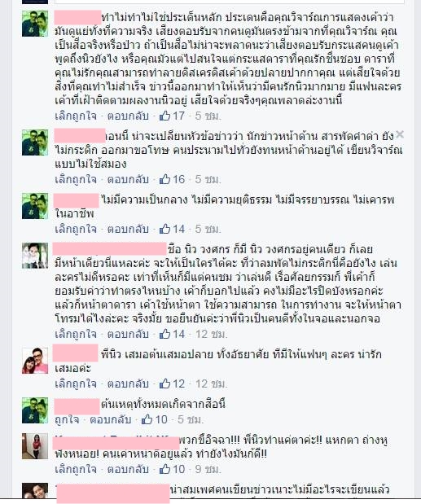
Task: Toggle unlike on the 16-likes comment
Action: click(76, 179)
